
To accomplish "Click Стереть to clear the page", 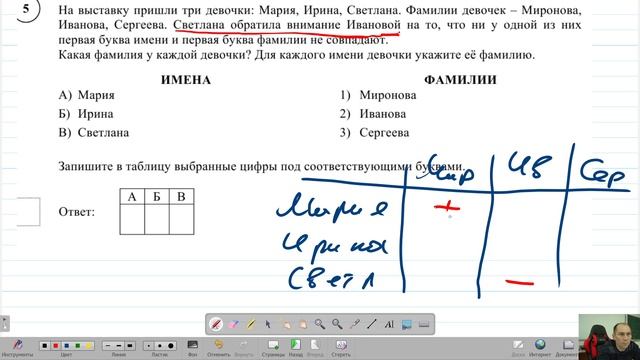I will pos(341,348).
